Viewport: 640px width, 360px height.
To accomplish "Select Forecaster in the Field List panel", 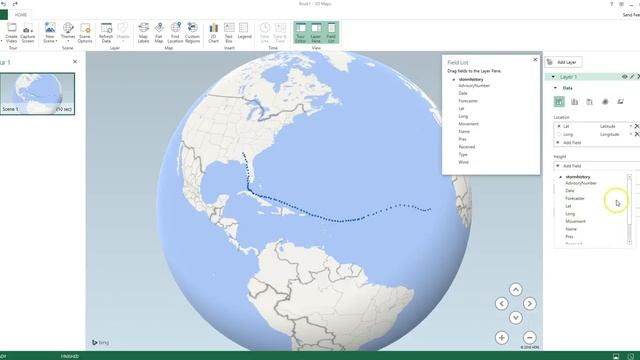I will point(468,101).
